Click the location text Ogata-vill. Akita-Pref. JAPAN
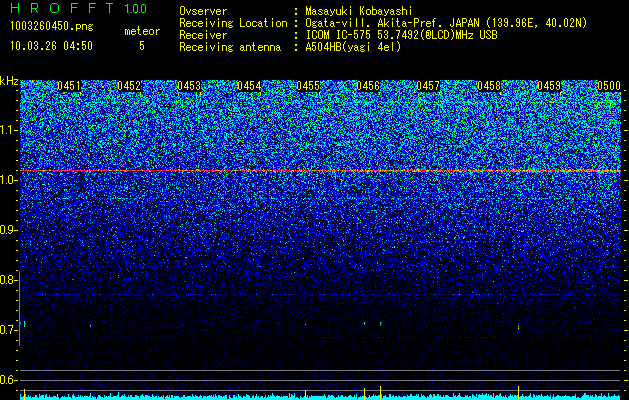The width and height of the screenshot is (629, 400). point(391,23)
